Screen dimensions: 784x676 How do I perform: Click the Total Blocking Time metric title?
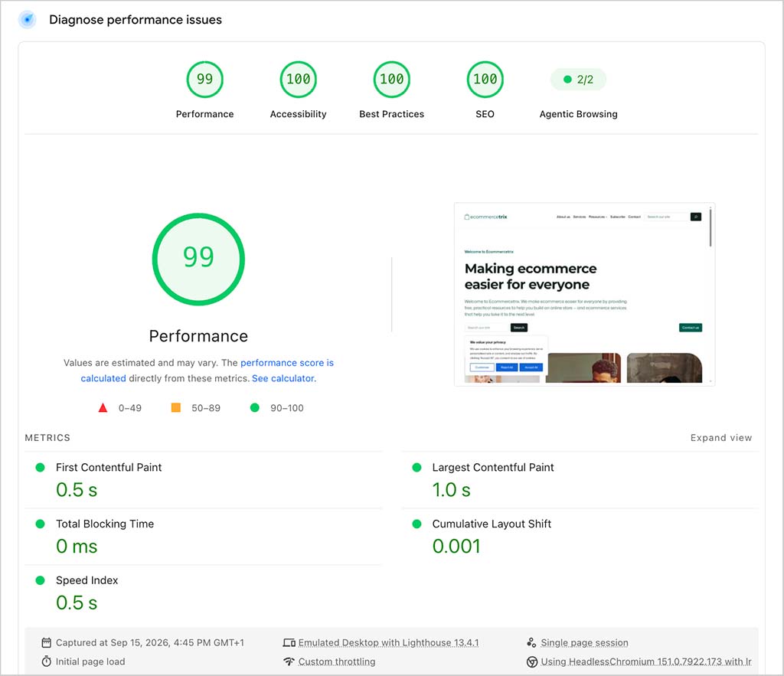tap(105, 524)
